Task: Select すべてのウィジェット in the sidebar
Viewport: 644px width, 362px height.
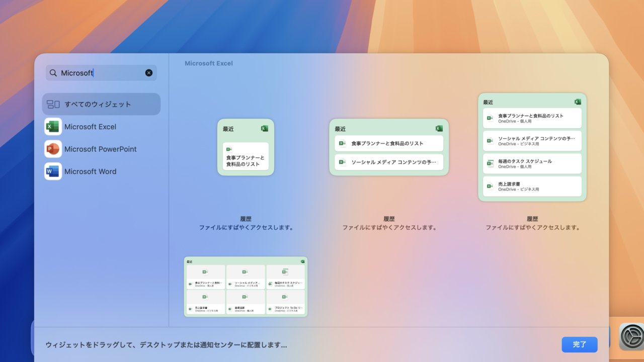Action: click(x=101, y=104)
